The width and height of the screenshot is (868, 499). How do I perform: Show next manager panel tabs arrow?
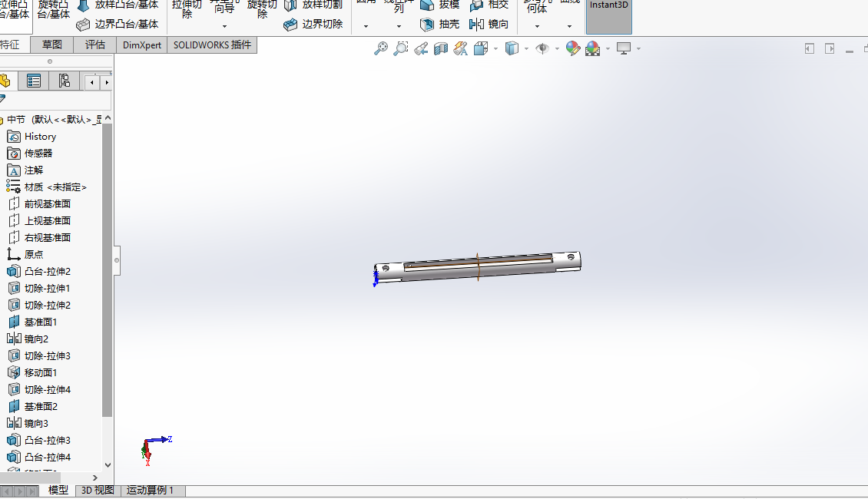point(106,82)
